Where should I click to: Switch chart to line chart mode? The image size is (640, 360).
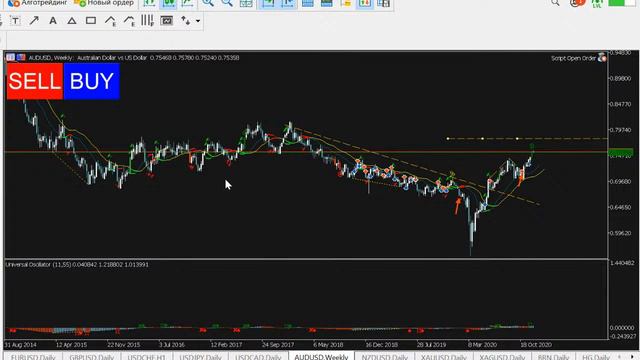pos(187,3)
